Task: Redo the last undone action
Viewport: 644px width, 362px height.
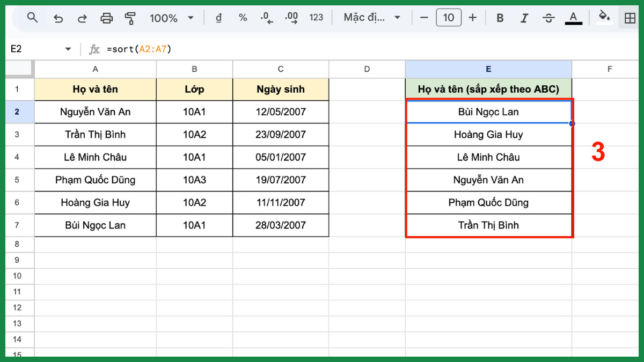Action: point(82,18)
